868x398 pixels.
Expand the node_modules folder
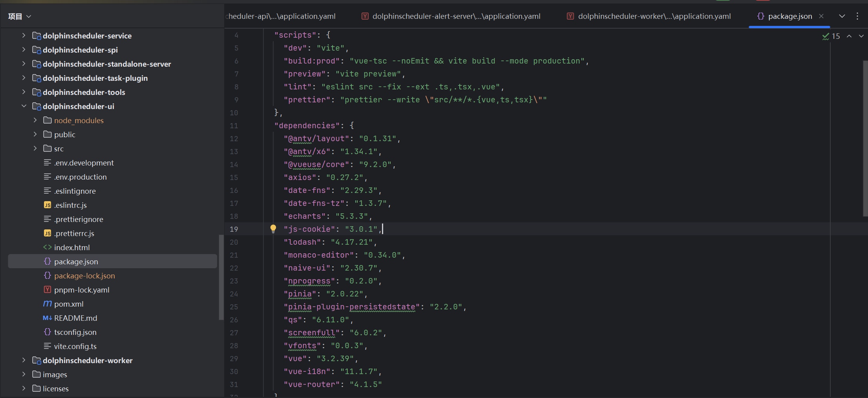(35, 120)
